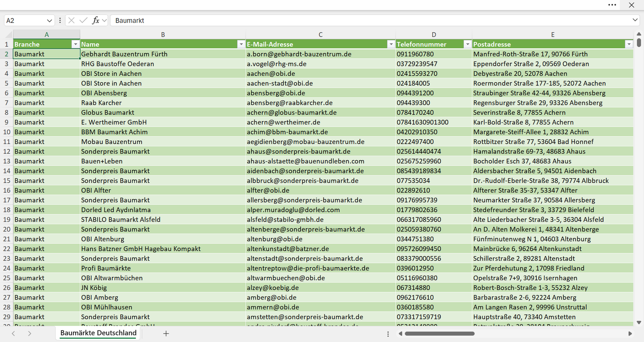This screenshot has height=342, width=644.
Task: Go to previous sheet tab arrow
Action: tap(13, 333)
